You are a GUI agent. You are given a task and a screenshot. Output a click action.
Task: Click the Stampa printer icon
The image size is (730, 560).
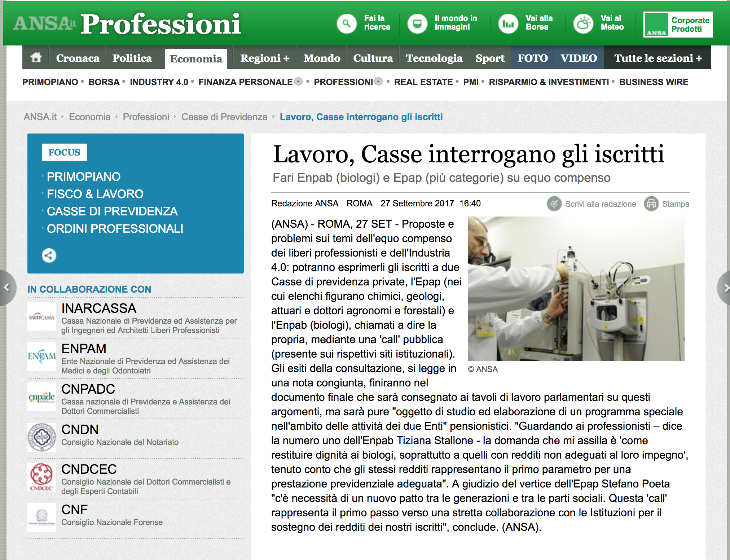click(x=651, y=204)
